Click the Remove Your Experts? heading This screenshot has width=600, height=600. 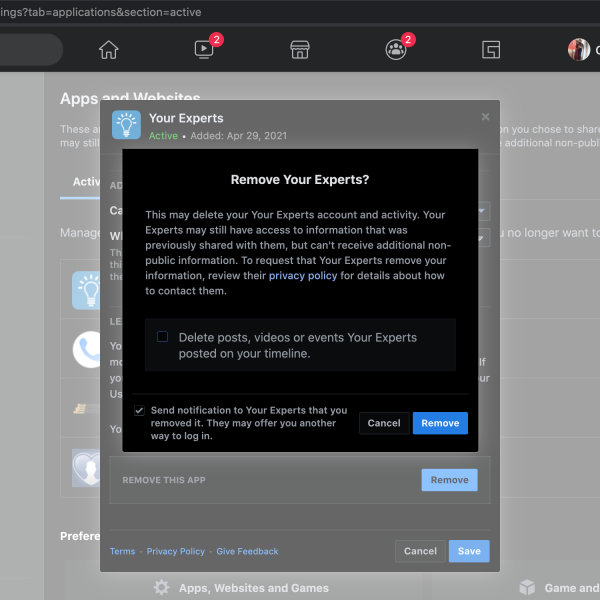pyautogui.click(x=300, y=179)
